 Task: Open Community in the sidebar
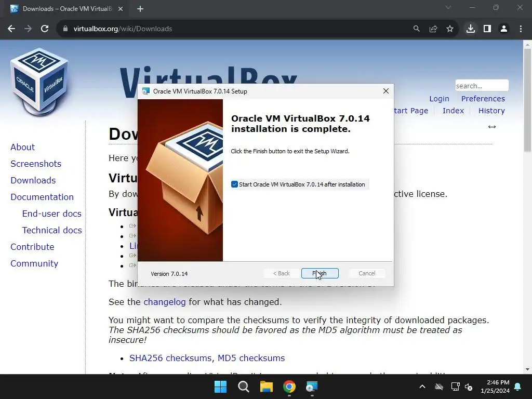pos(34,263)
